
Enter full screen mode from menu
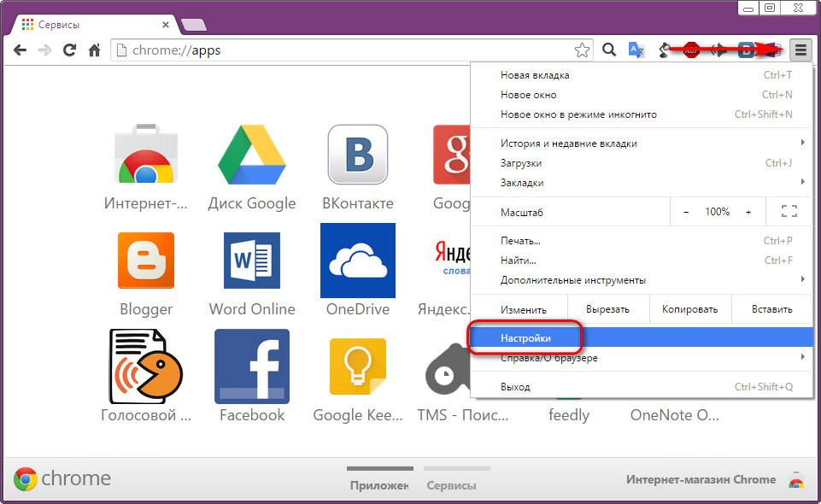[789, 212]
